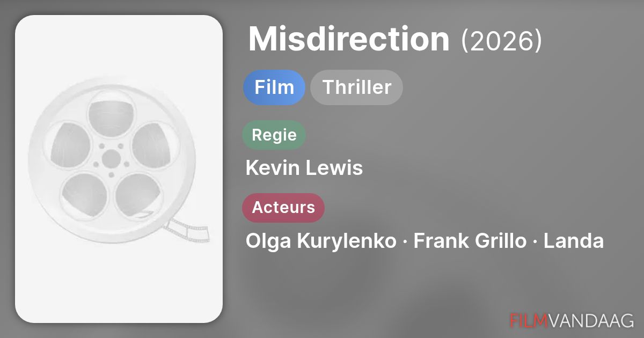Image resolution: width=644 pixels, height=338 pixels.
Task: Click the release year 2026
Action: pyautogui.click(x=501, y=40)
